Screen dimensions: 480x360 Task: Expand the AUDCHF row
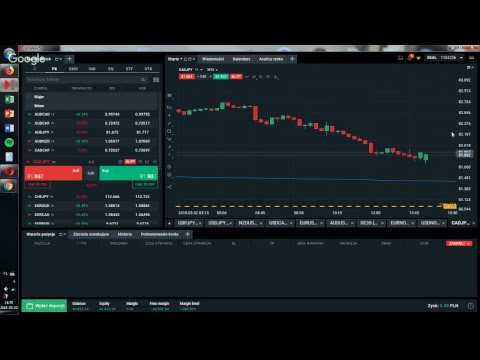[x=29, y=123]
